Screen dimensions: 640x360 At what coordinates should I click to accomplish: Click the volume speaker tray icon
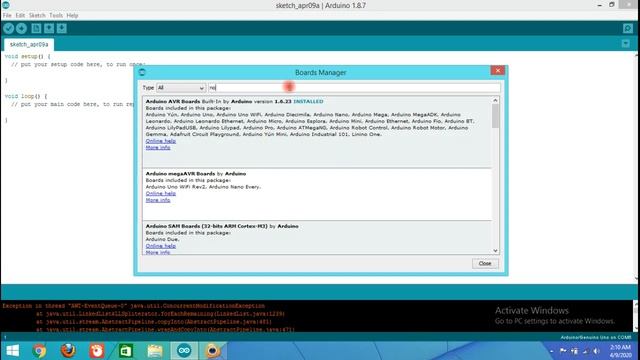[596, 351]
